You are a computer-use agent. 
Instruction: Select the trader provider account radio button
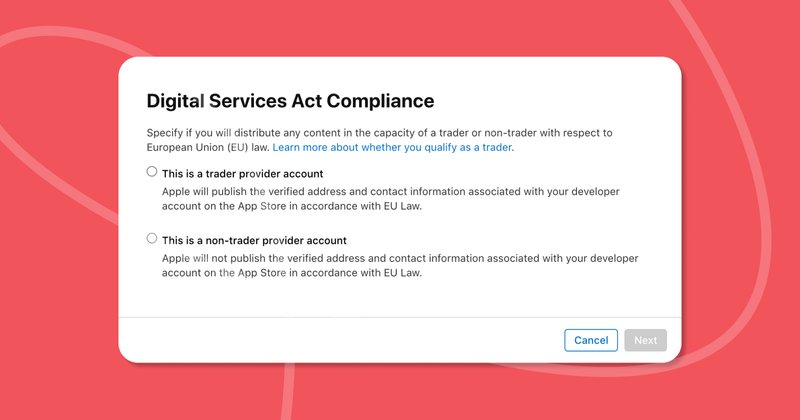152,171
